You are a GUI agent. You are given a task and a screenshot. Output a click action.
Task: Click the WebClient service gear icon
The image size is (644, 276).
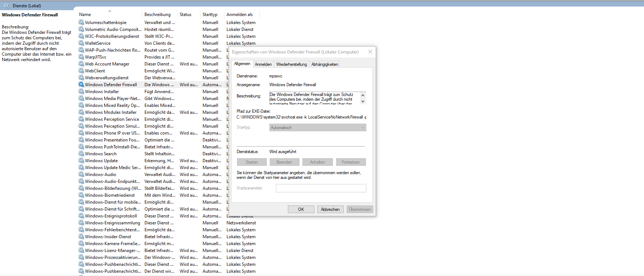pyautogui.click(x=81, y=71)
